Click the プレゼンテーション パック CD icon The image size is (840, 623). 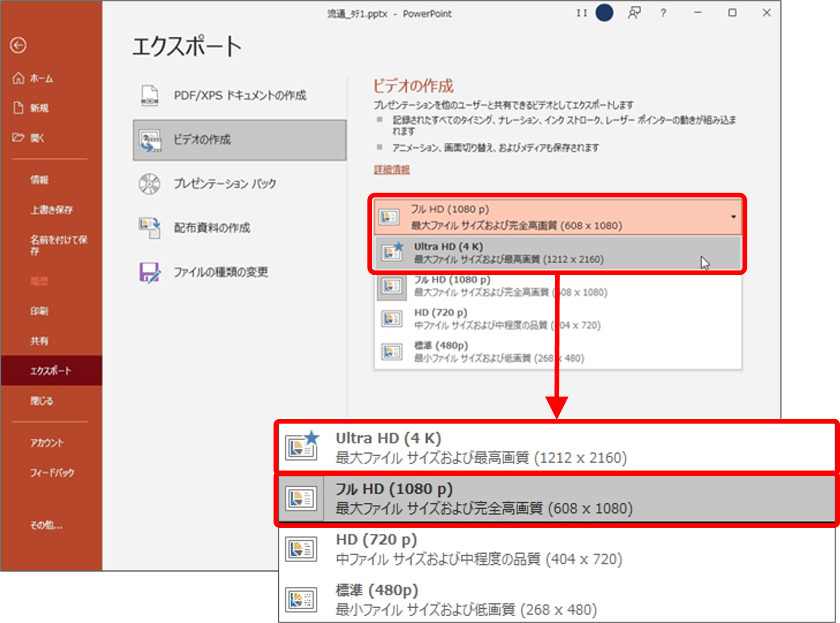point(149,184)
